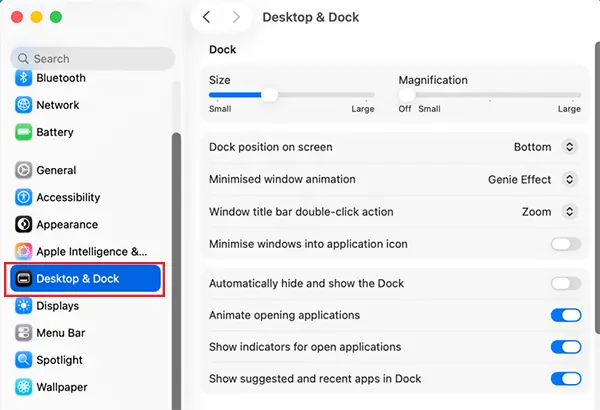Screen dimensions: 600x410
Task: Turn off indicators for open applications
Action: click(x=566, y=347)
